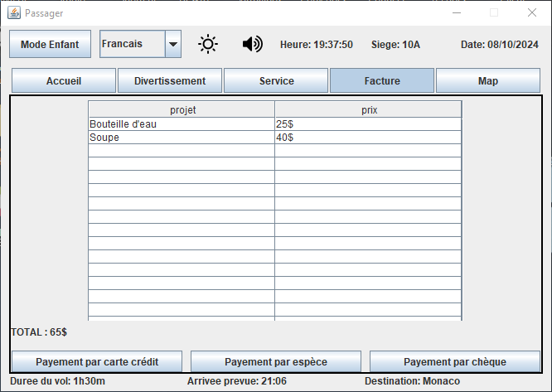The height and width of the screenshot is (392, 552).
Task: Choose Payement par espèce button
Action: tap(276, 362)
